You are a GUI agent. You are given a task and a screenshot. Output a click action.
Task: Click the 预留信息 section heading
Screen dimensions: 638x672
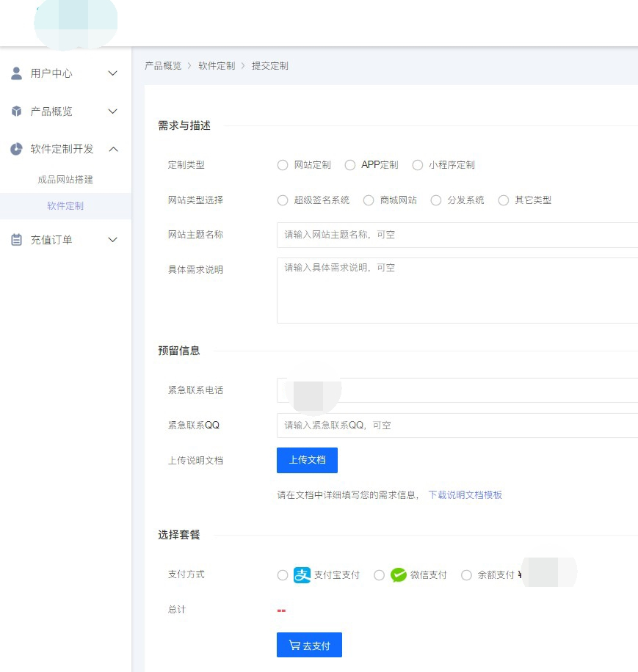pos(179,351)
